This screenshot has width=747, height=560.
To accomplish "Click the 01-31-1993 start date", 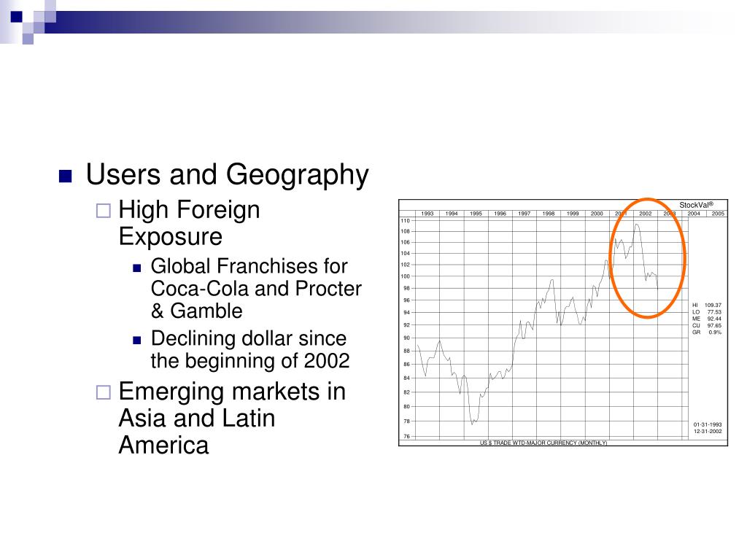I will [x=708, y=424].
